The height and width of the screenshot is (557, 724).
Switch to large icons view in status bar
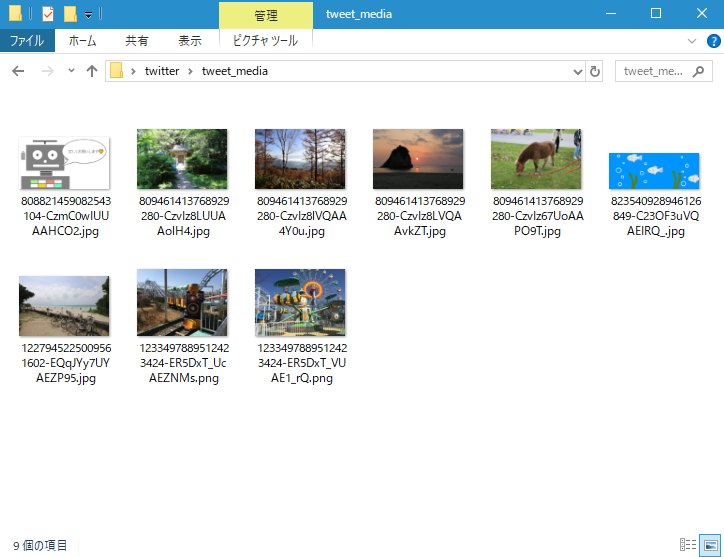[x=709, y=545]
